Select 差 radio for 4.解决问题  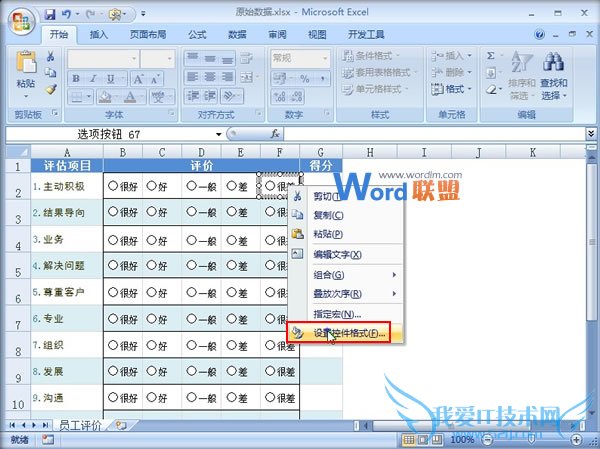pyautogui.click(x=231, y=265)
